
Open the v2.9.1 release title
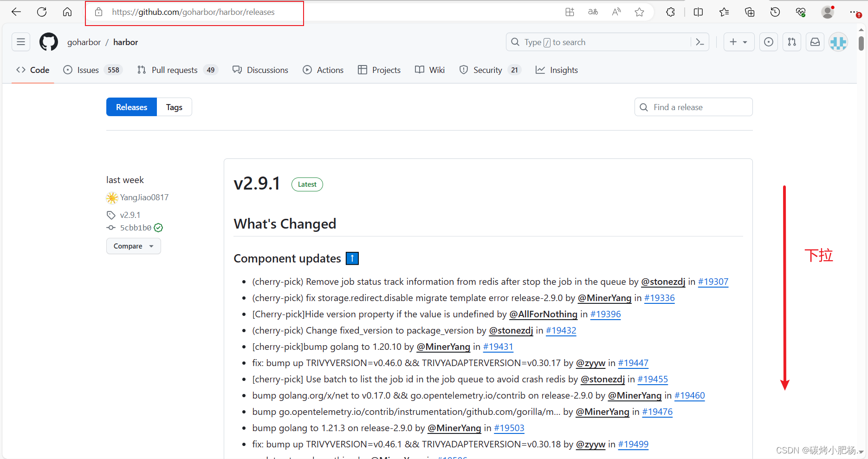[257, 184]
